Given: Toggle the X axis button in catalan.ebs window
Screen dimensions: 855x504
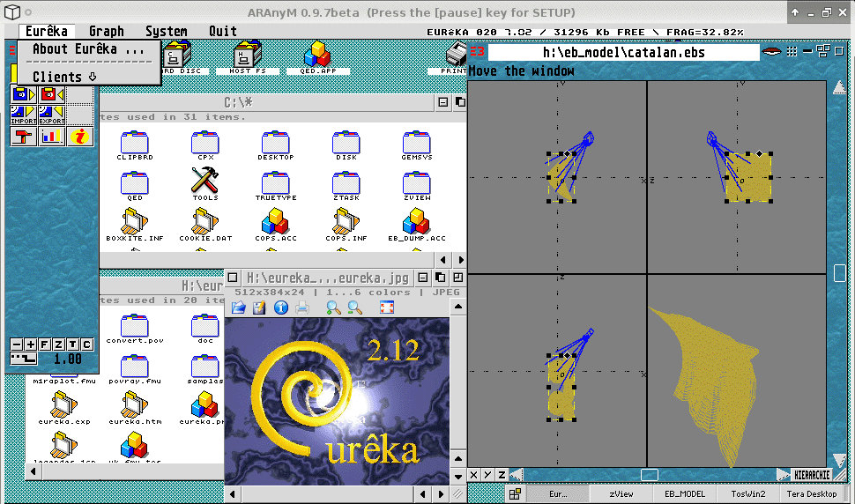Looking at the screenshot, I should (x=474, y=475).
